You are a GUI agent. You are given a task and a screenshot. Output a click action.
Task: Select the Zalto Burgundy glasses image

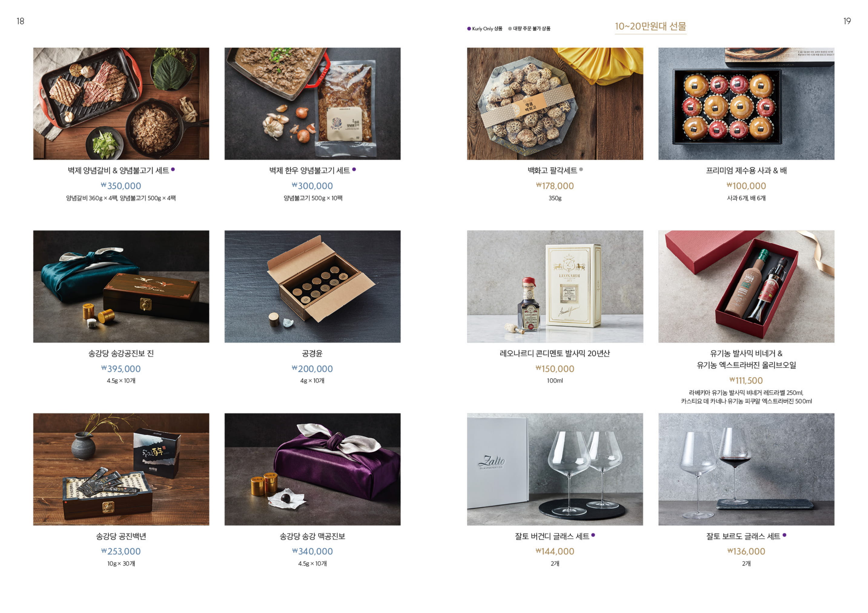pyautogui.click(x=555, y=469)
